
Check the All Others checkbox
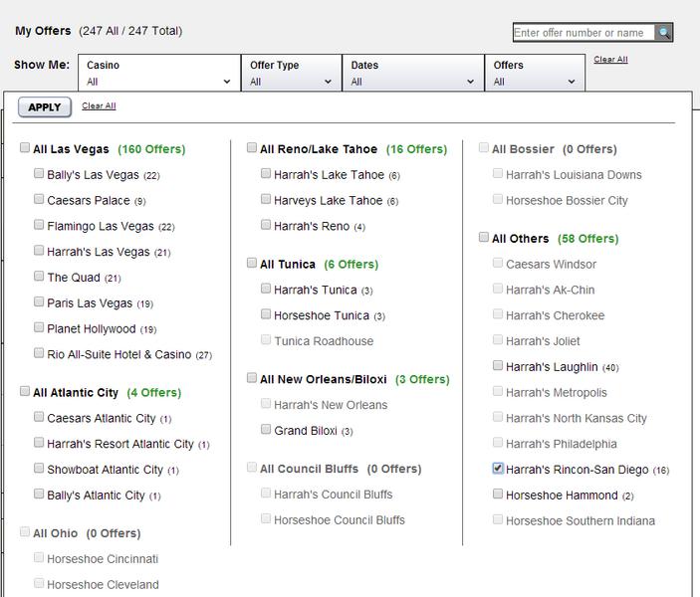484,237
